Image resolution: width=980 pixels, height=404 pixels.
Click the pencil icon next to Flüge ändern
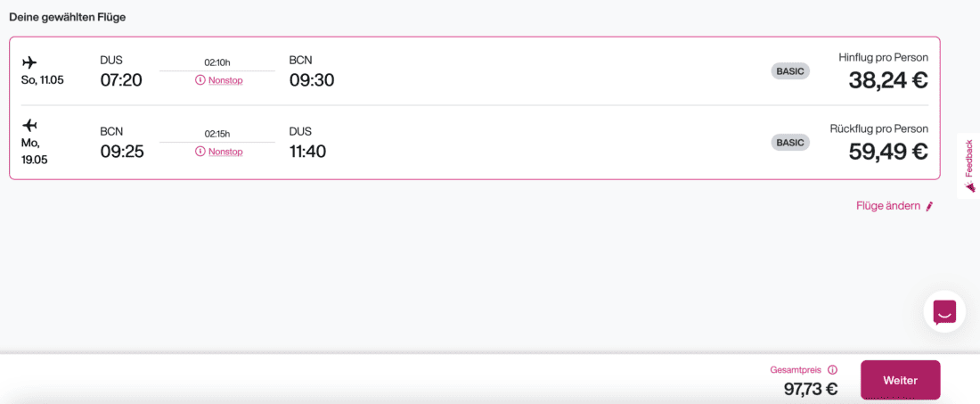(929, 207)
